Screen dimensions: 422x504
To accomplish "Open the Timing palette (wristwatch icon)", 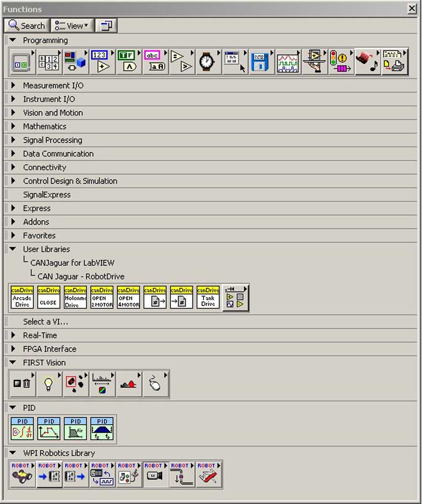I will click(208, 62).
